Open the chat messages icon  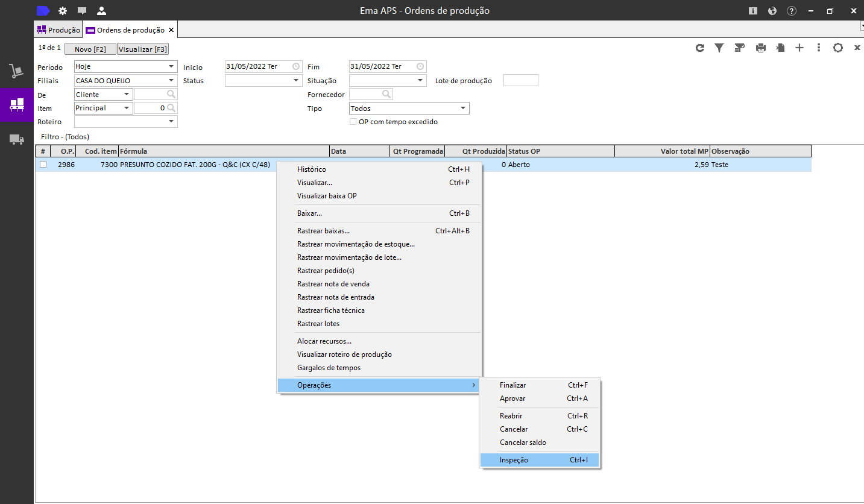point(82,11)
